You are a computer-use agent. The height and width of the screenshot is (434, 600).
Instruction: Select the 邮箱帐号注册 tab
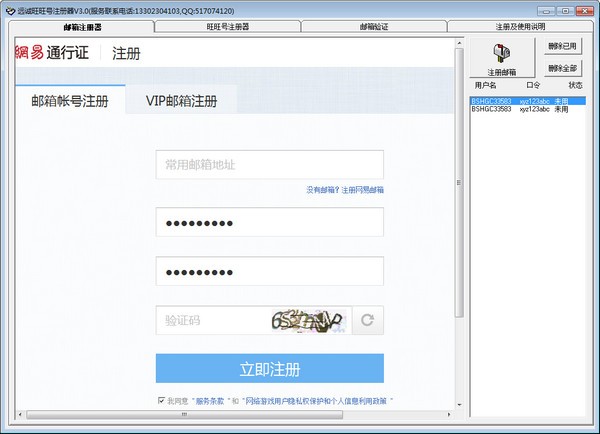point(70,101)
